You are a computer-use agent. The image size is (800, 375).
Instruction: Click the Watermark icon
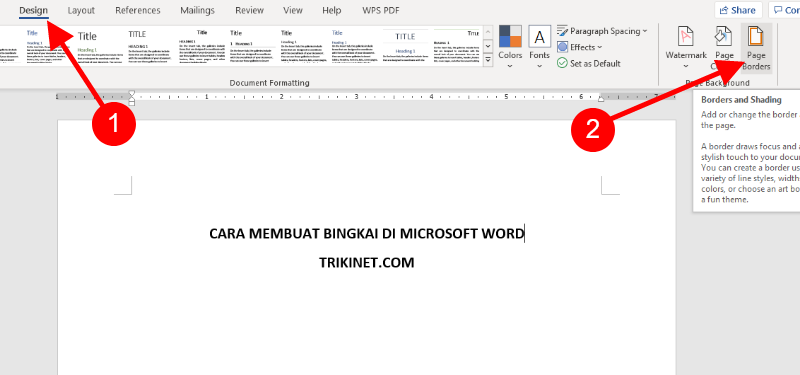686,37
